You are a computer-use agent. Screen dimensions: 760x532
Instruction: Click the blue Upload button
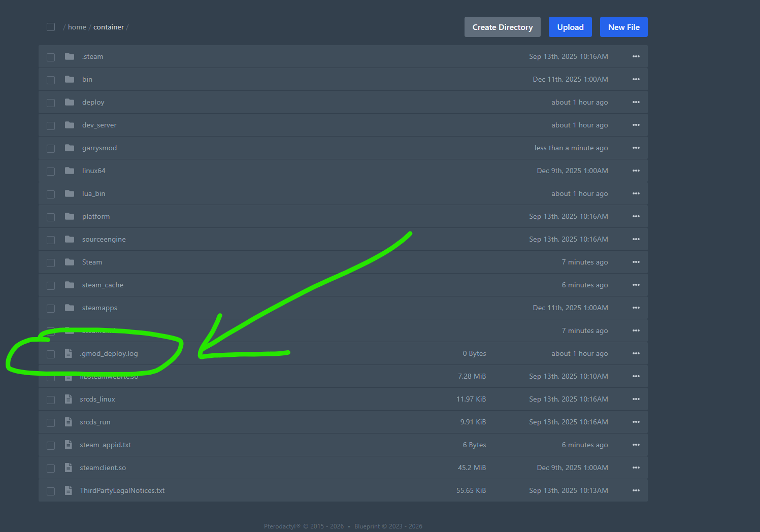570,27
